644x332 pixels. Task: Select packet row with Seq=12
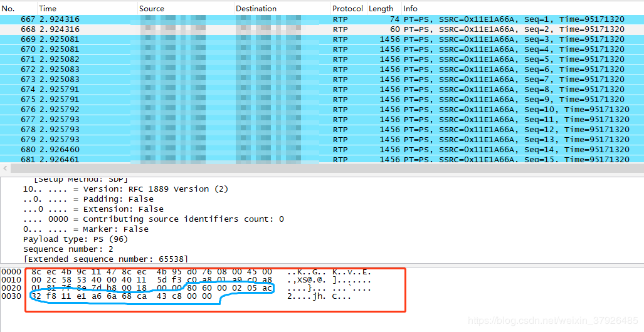[x=322, y=129]
